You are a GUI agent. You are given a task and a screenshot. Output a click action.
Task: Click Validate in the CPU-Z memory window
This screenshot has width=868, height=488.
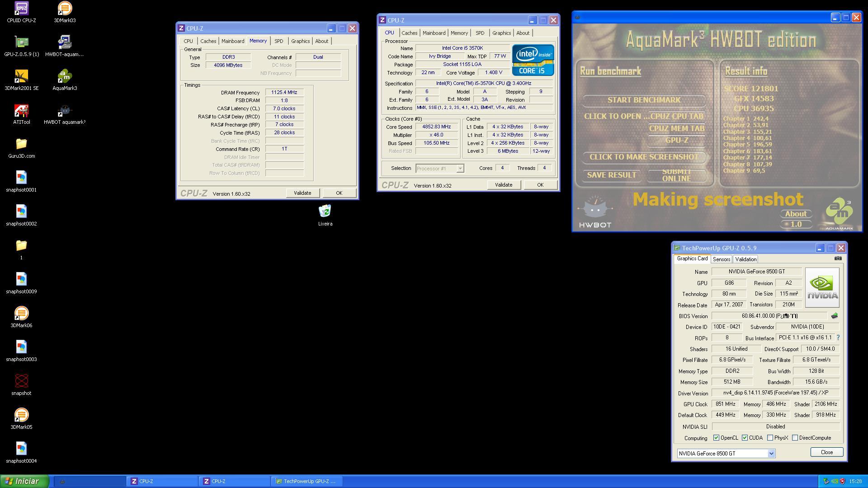click(302, 193)
